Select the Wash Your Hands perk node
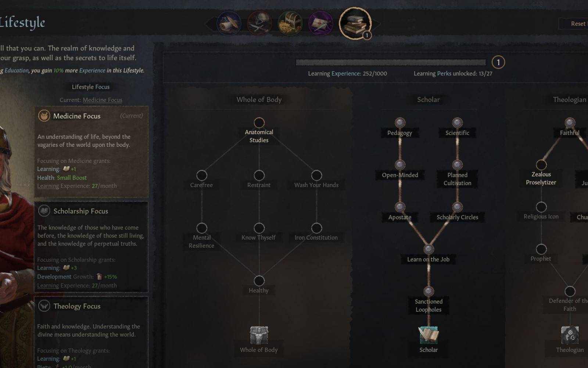The image size is (588, 368). coord(316,176)
